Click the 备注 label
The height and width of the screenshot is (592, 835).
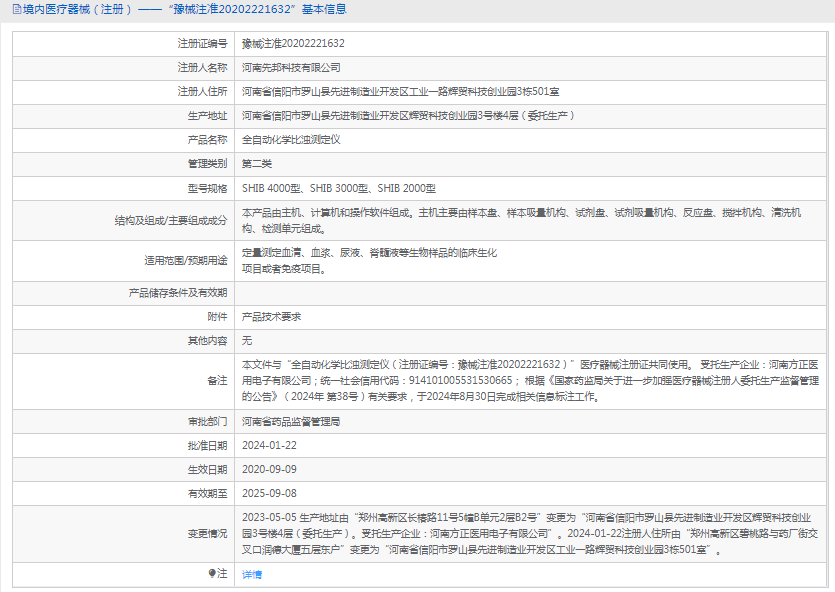(x=217, y=381)
